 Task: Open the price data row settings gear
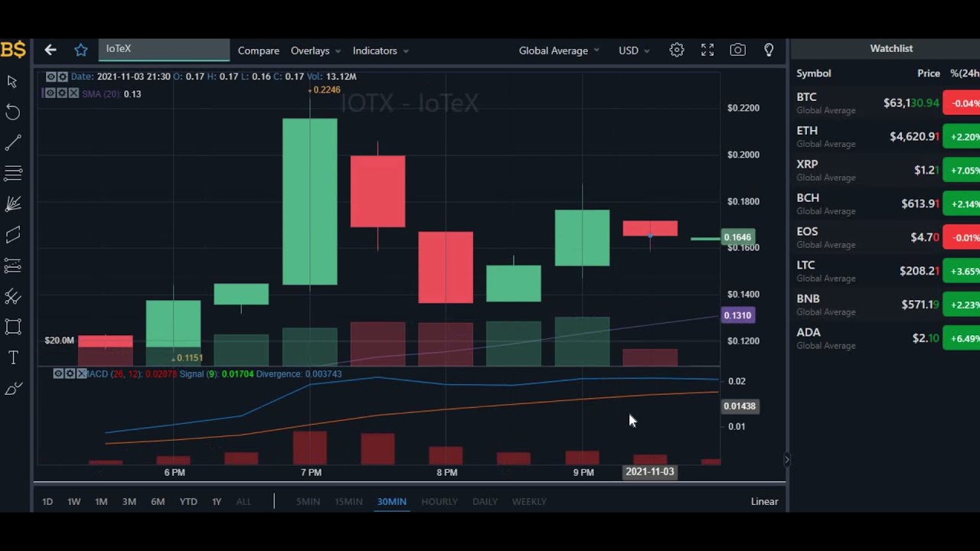pos(63,77)
